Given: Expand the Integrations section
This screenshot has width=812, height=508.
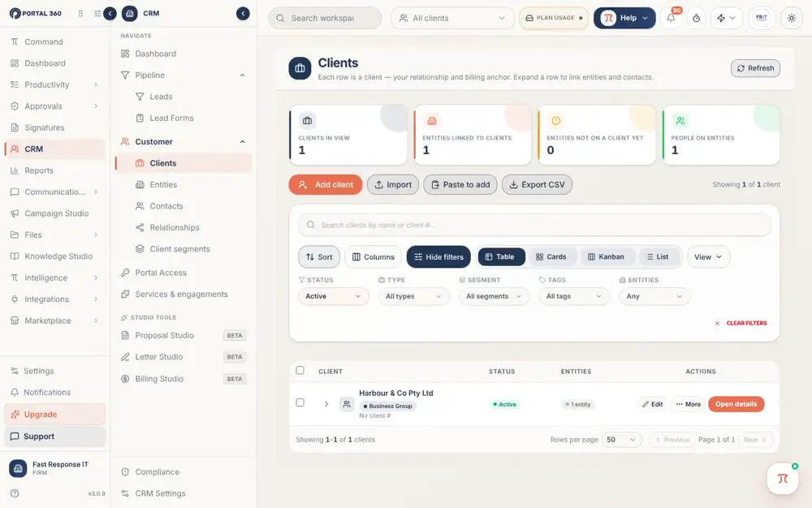Looking at the screenshot, I should coord(54,299).
